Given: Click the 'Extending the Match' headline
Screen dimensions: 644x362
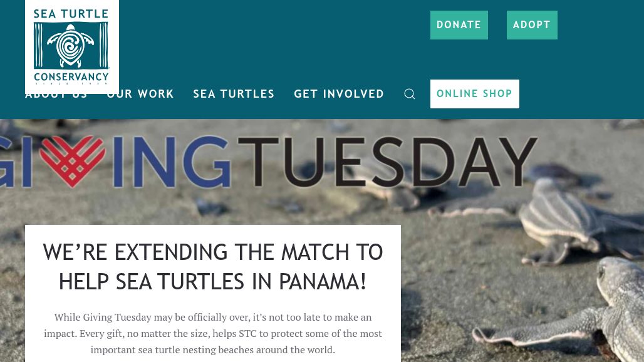Looking at the screenshot, I should pyautogui.click(x=213, y=252).
